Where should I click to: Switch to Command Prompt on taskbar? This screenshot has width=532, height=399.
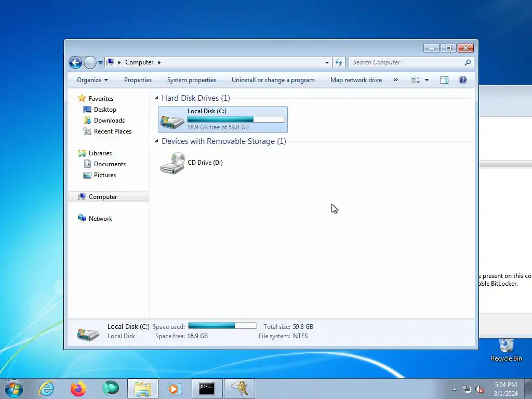[x=207, y=389]
